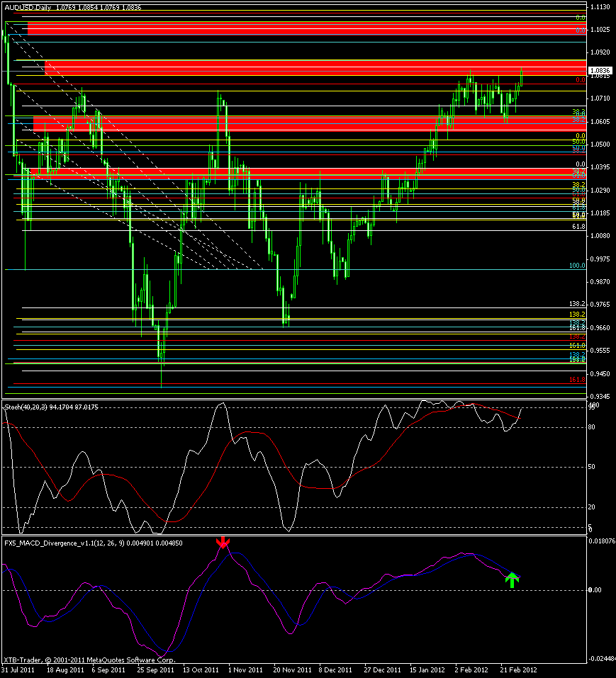Click the 1.0605 price axis value
The width and height of the screenshot is (616, 678).
(x=600, y=122)
